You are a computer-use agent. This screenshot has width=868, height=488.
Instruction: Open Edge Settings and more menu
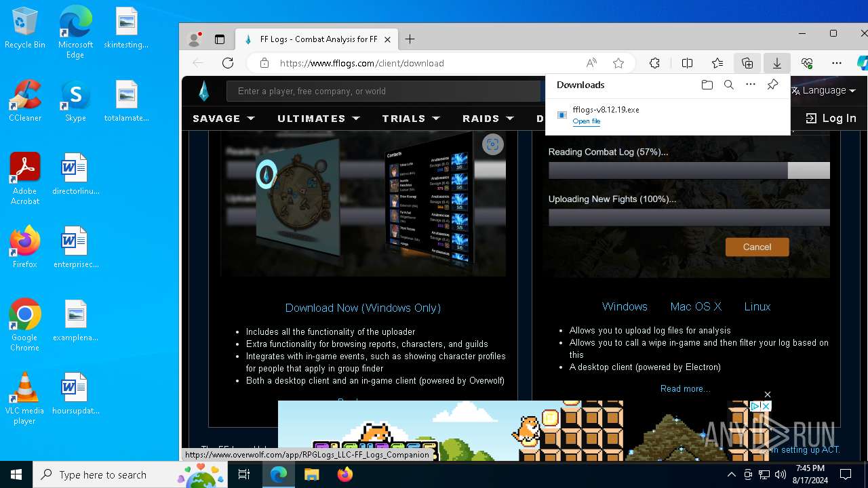pyautogui.click(x=836, y=63)
